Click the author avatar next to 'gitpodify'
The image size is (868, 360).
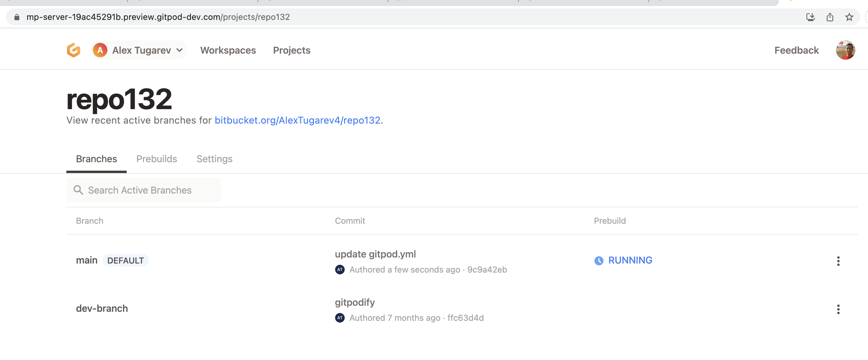pos(340,317)
